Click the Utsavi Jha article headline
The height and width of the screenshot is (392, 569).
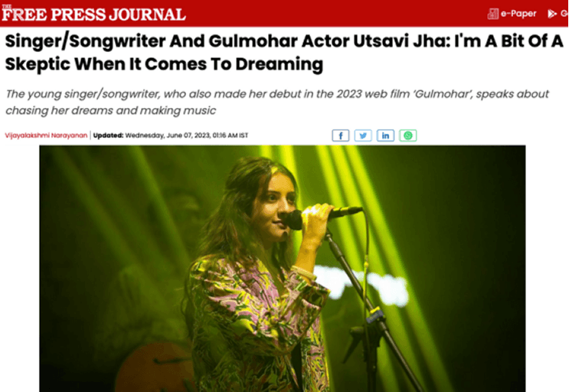[284, 53]
